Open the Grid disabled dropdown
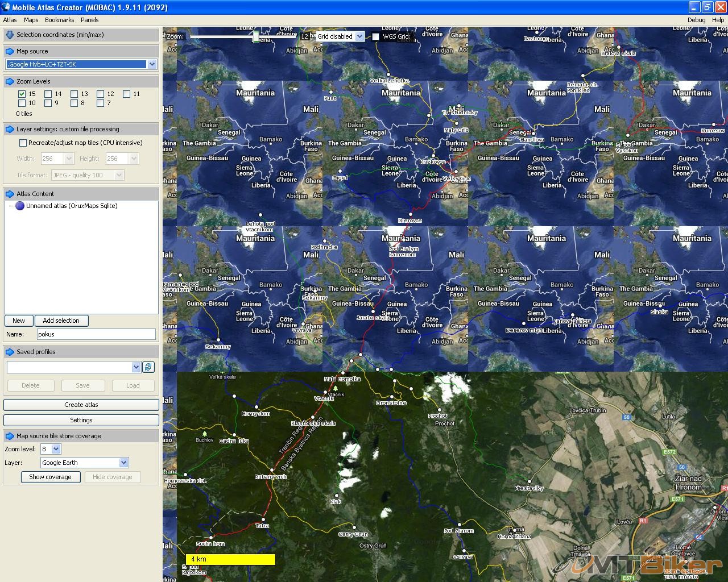Image resolution: width=728 pixels, height=582 pixels. click(359, 36)
